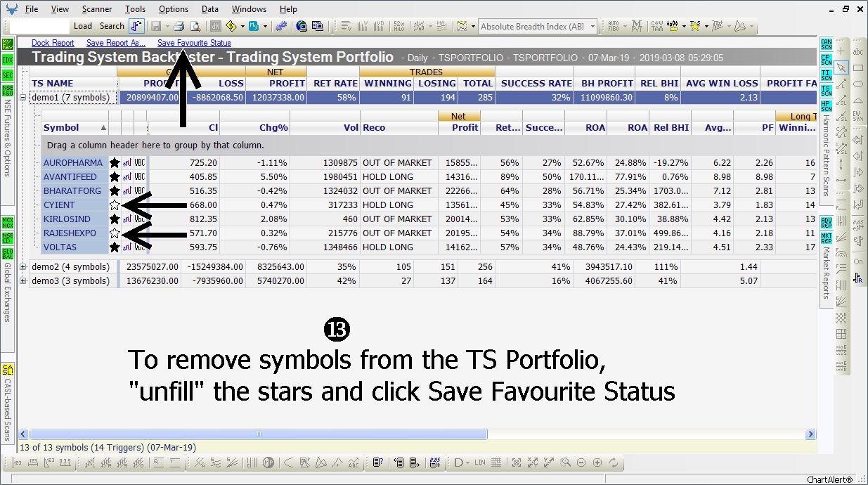Viewport: 868px width, 485px height.
Task: Open the Data menu
Action: click(x=210, y=9)
